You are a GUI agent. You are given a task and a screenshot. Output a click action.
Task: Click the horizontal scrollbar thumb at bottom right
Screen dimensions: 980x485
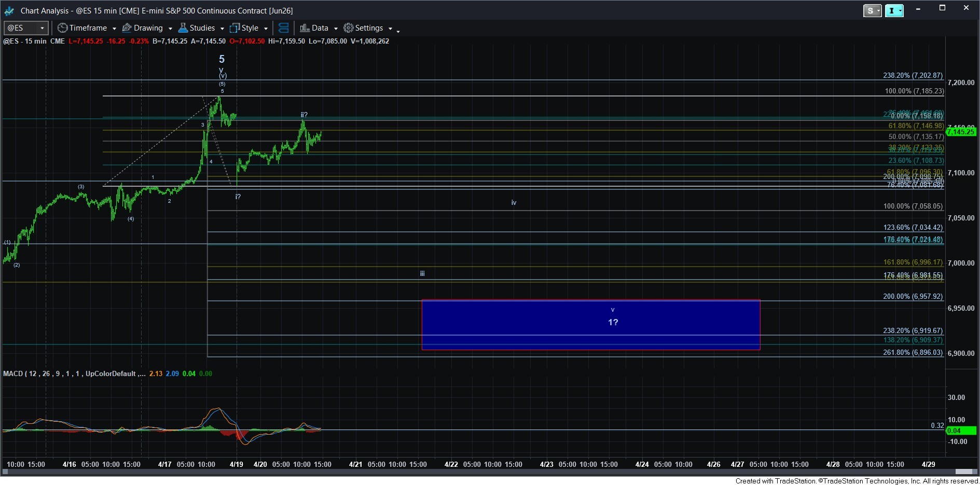coord(965,472)
